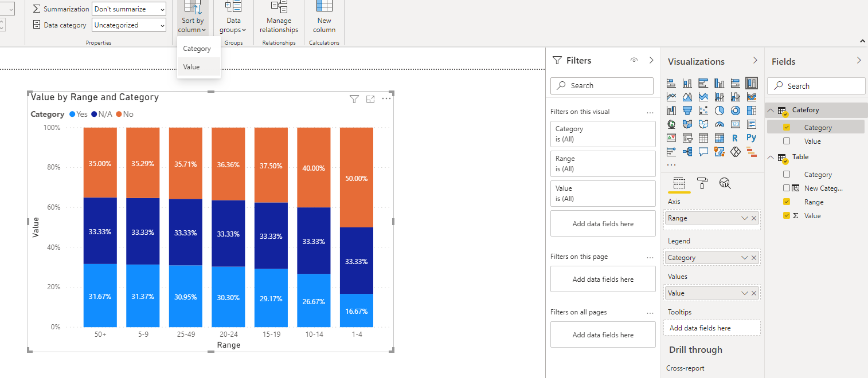
Task: Switch to the Fields well tab
Action: coord(679,183)
